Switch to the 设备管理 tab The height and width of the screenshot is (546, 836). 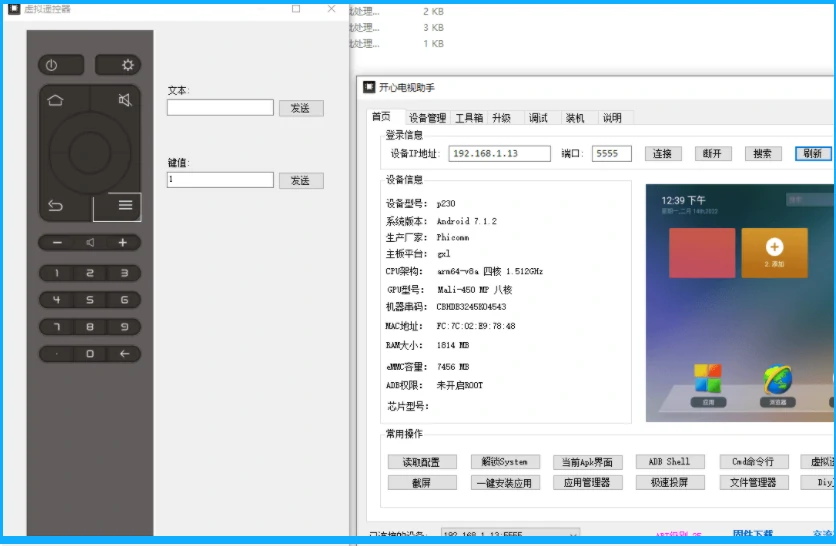click(x=428, y=118)
